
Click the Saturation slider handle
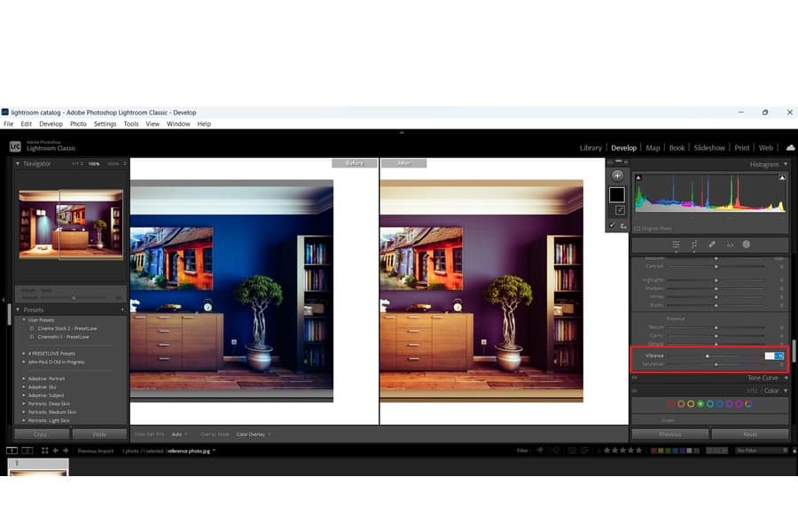coord(716,364)
